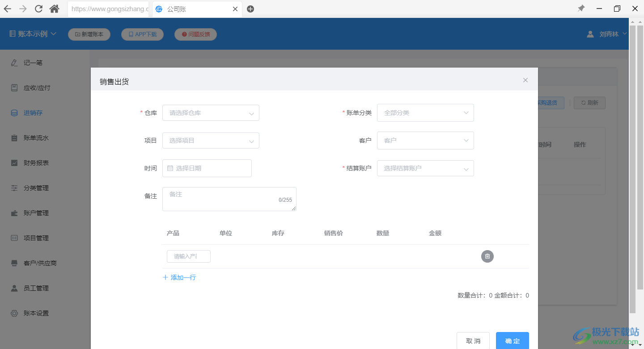Viewport: 644px width, 349px height.
Task: Click the 问题反馈 button
Action: click(195, 34)
